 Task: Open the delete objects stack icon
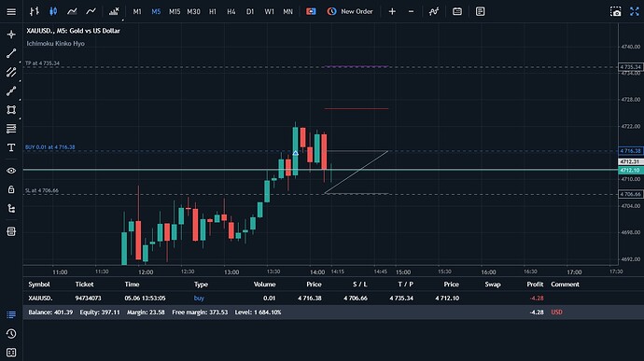pyautogui.click(x=11, y=231)
